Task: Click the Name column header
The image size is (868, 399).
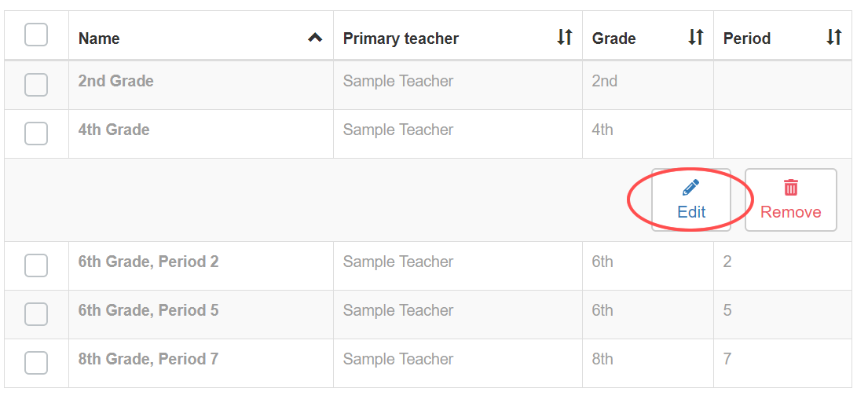Action: click(99, 38)
